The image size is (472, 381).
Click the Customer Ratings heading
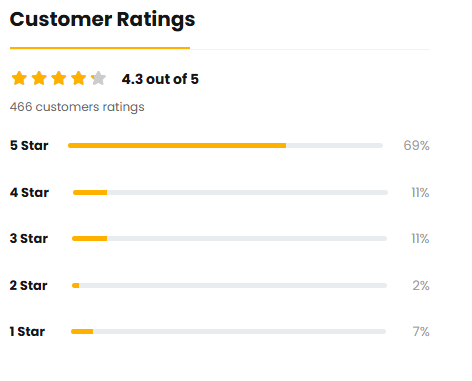[x=102, y=20]
